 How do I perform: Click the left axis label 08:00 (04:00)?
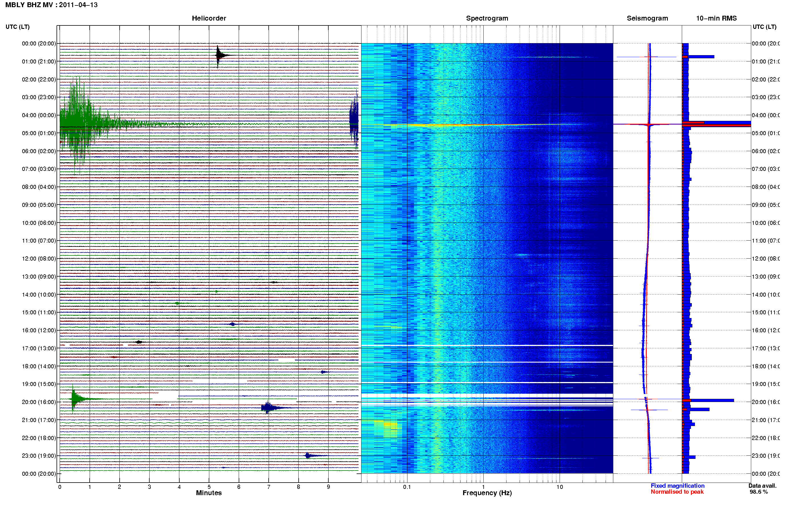39,187
